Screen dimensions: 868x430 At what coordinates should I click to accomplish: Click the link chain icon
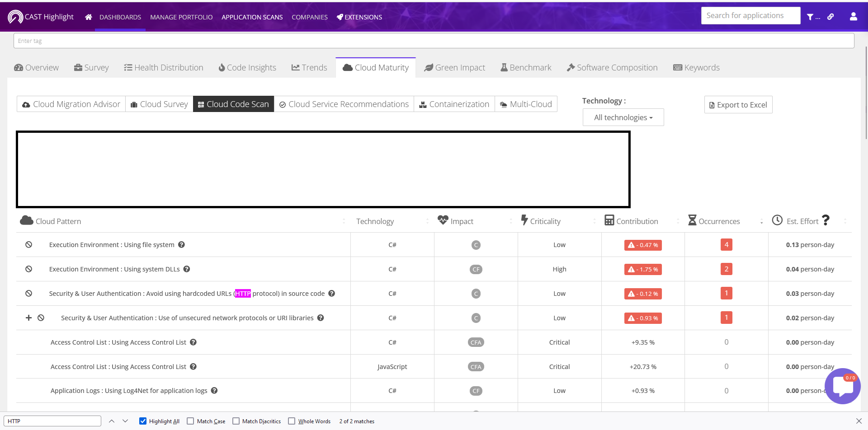click(x=830, y=17)
